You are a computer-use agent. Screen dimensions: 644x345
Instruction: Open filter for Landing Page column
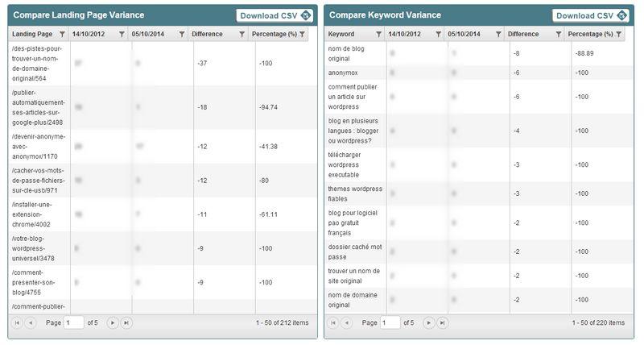pos(62,34)
